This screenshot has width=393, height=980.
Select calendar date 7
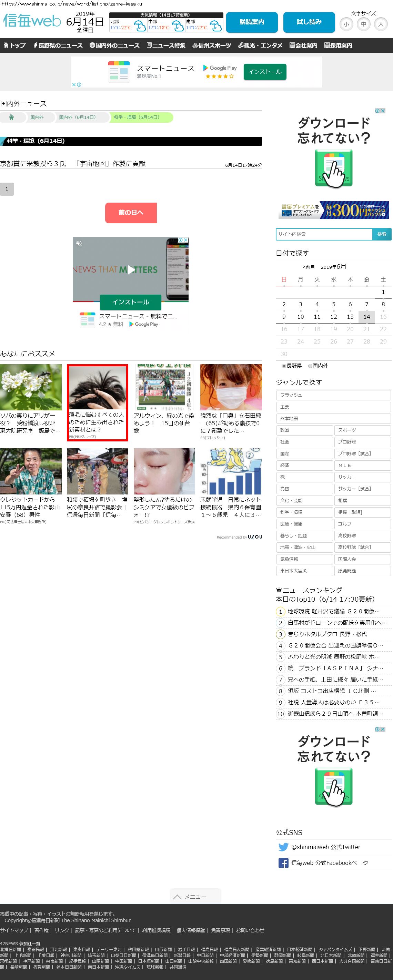coord(367,304)
